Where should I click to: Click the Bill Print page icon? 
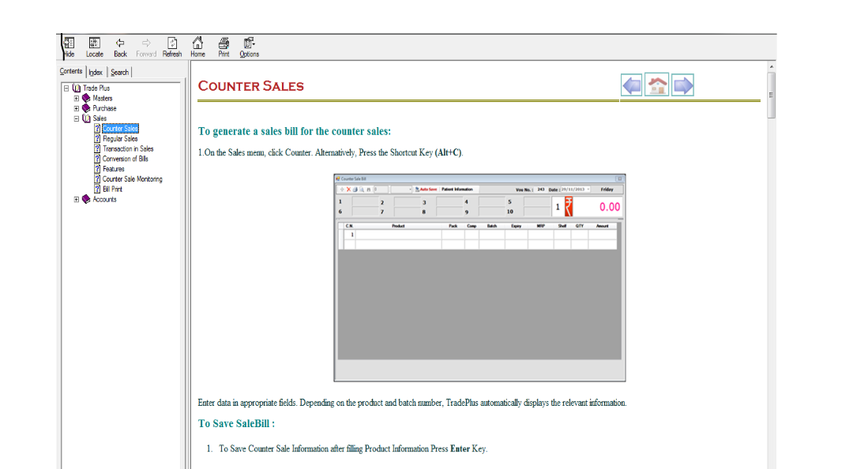(97, 189)
